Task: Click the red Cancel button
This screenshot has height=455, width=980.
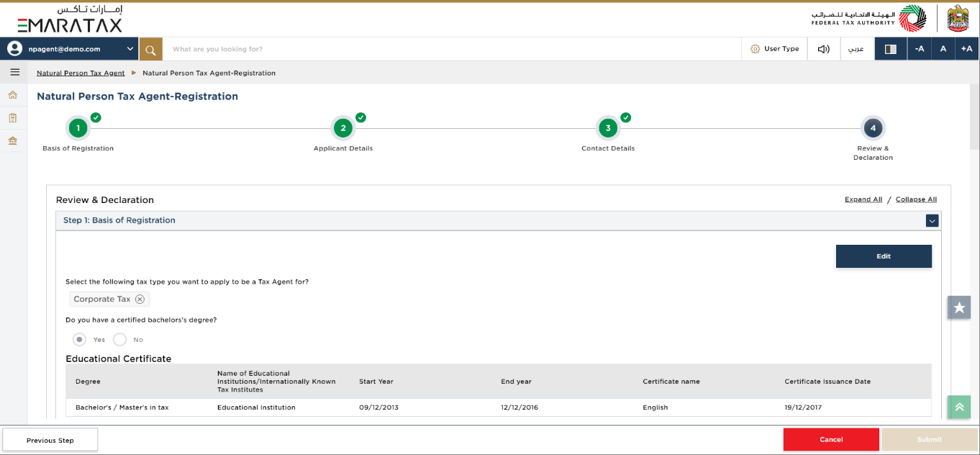Action: pyautogui.click(x=831, y=439)
